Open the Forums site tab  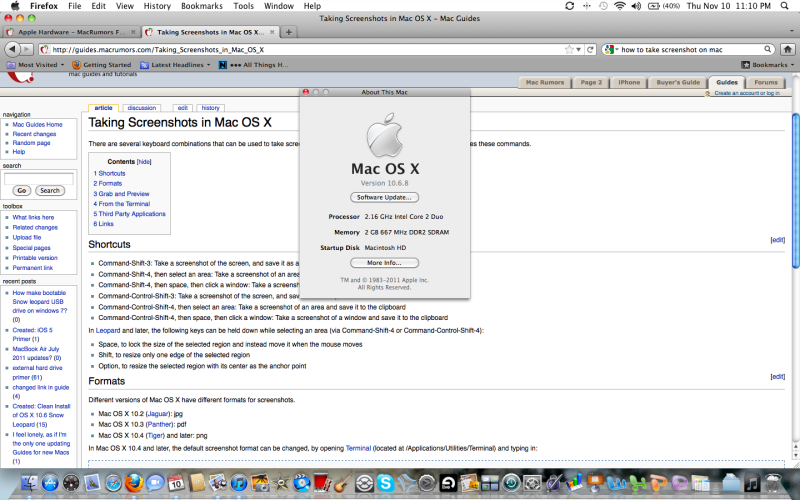coord(766,83)
